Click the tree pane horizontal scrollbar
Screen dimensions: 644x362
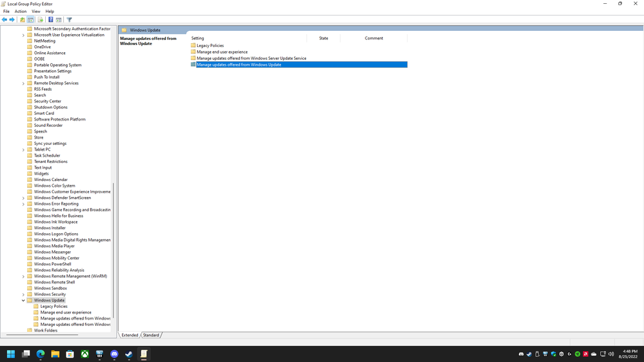(x=43, y=335)
